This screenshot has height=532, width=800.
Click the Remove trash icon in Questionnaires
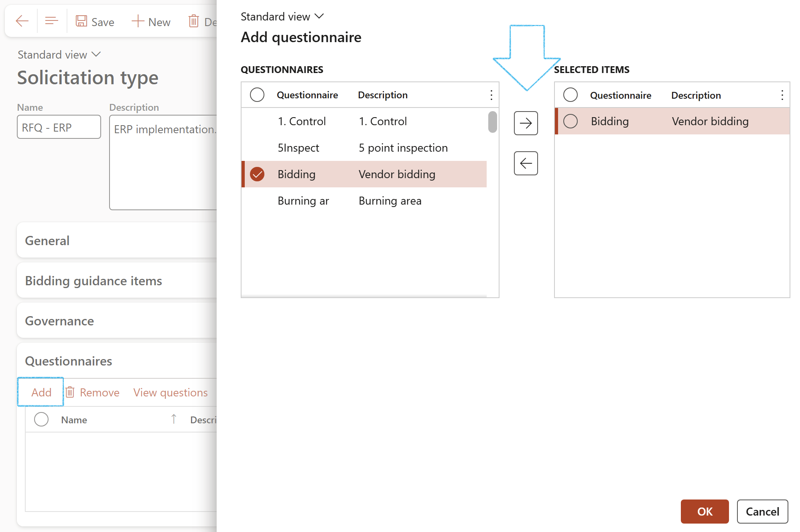coord(70,392)
